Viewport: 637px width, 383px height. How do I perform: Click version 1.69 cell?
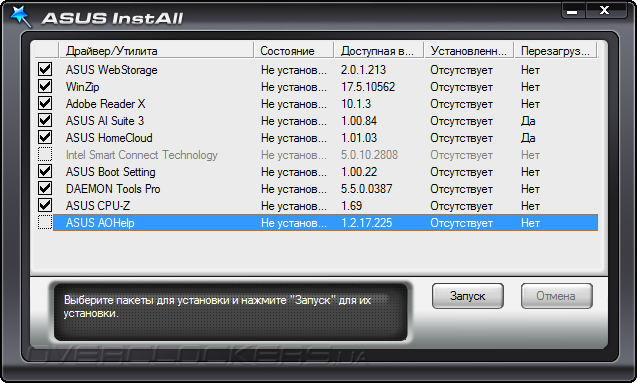tap(351, 206)
